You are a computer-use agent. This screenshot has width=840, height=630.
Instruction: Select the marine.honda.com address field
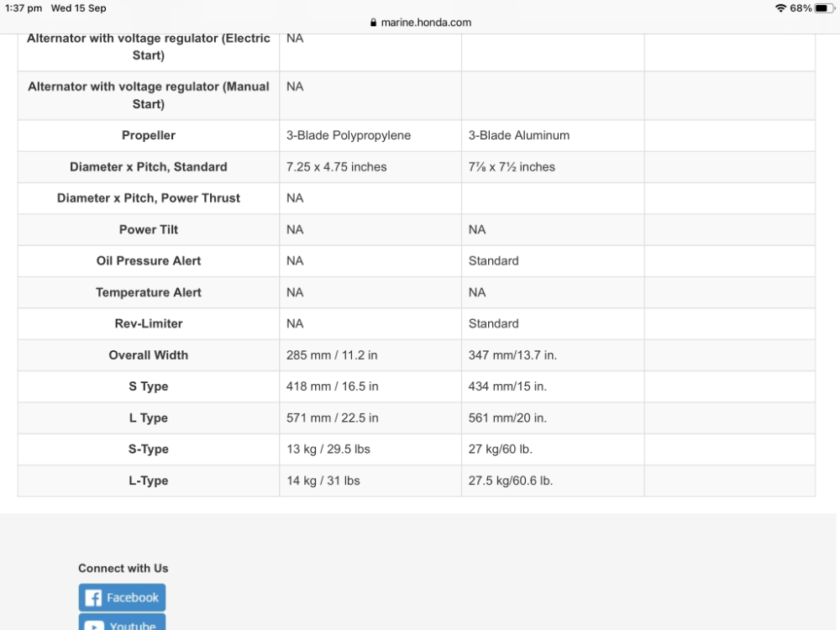(x=425, y=23)
